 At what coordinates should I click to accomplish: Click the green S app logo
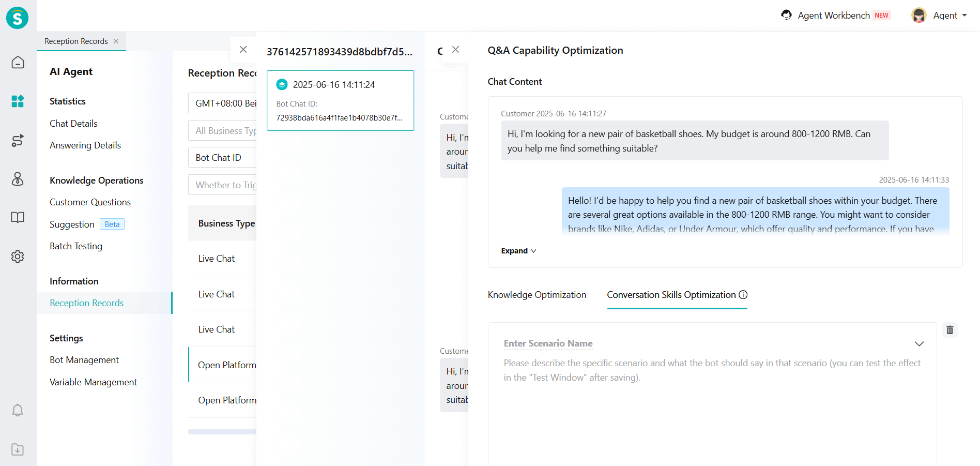tap(18, 18)
